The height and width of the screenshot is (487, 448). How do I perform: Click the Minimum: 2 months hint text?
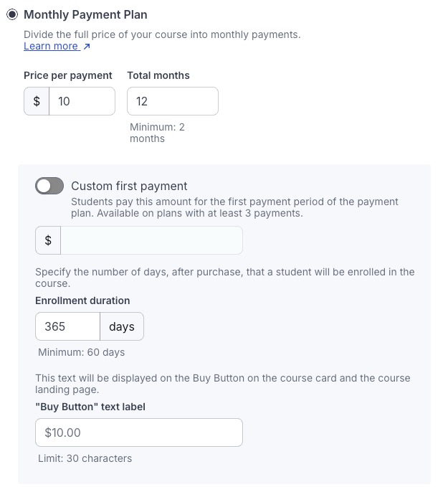[157, 133]
